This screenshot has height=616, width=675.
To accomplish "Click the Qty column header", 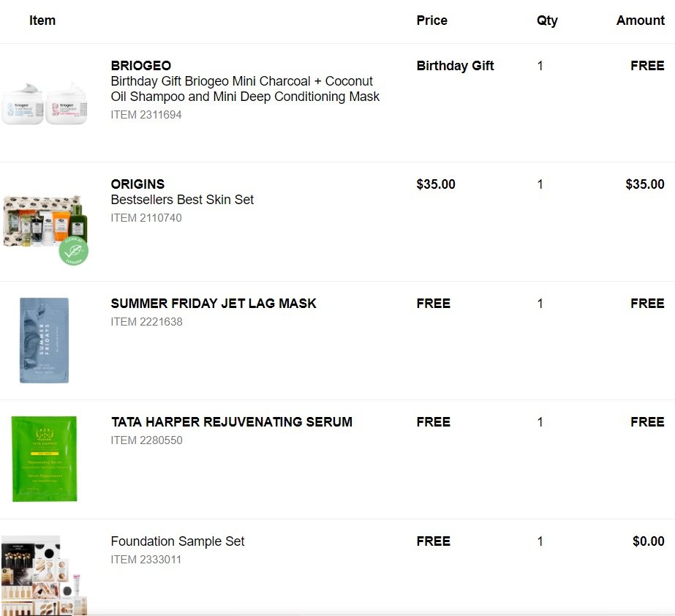I will [546, 20].
